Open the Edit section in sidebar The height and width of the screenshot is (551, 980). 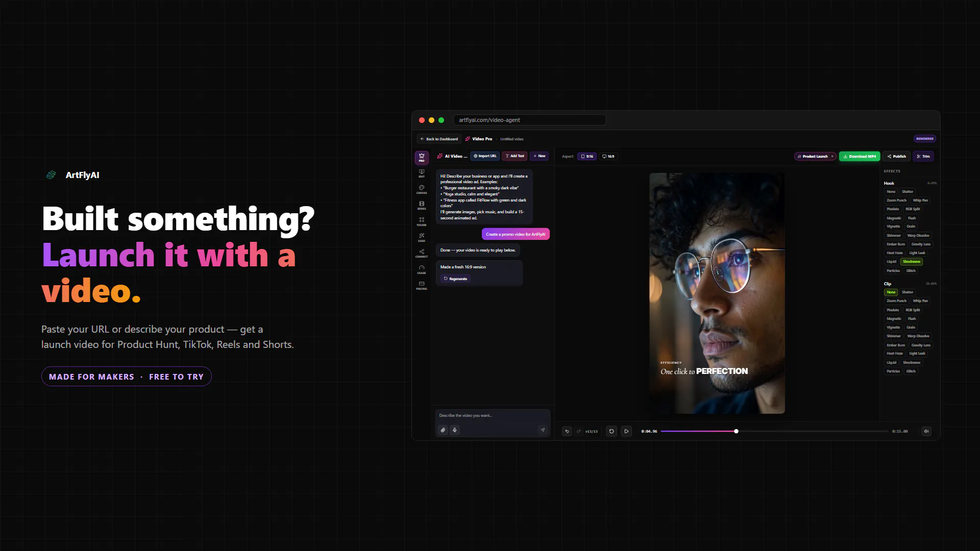[x=422, y=173]
